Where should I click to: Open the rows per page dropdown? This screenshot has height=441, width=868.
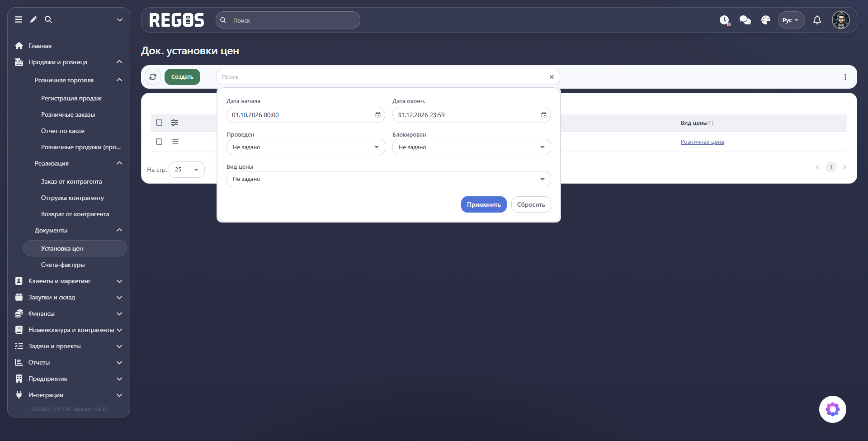coord(187,170)
